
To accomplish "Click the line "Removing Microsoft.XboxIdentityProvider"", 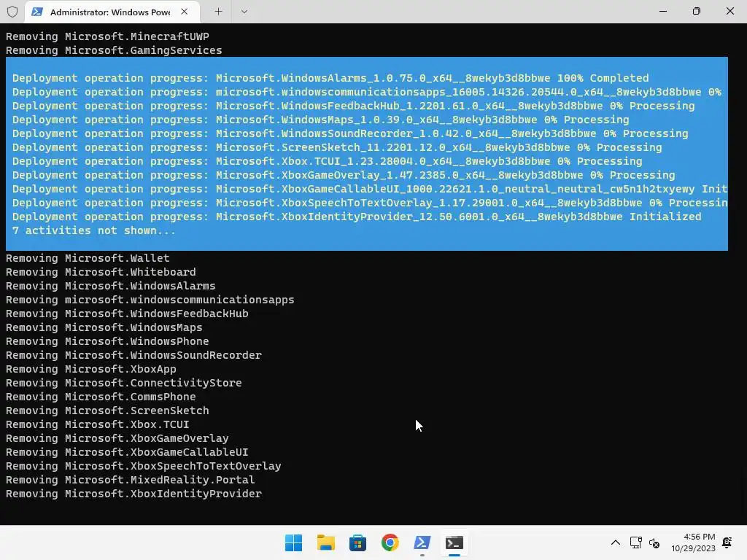I will 134,494.
